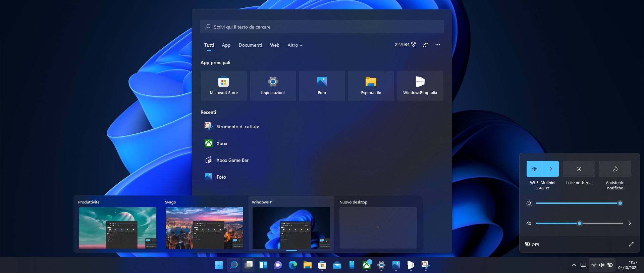The image size is (644, 273).
Task: Open the Foto tile in App principali
Action: (322, 86)
